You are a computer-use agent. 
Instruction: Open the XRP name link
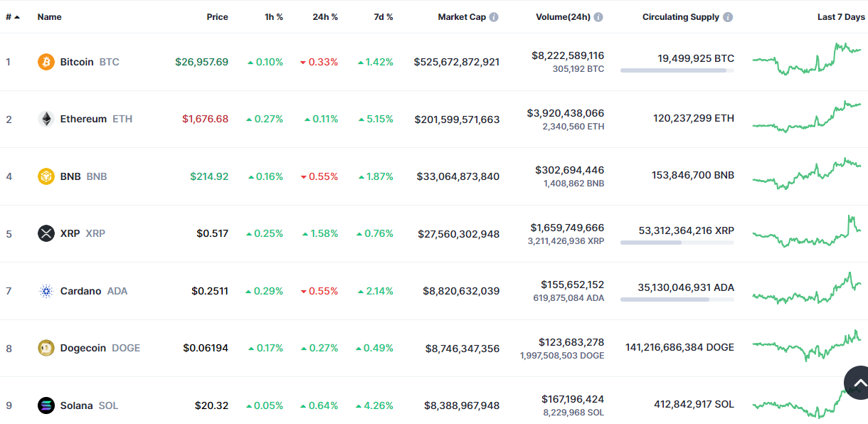click(70, 233)
